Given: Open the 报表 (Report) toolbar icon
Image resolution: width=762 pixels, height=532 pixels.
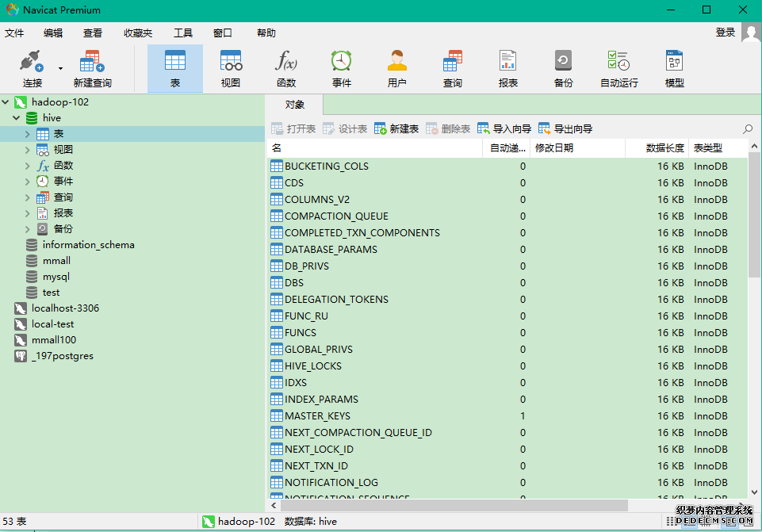Looking at the screenshot, I should click(508, 62).
